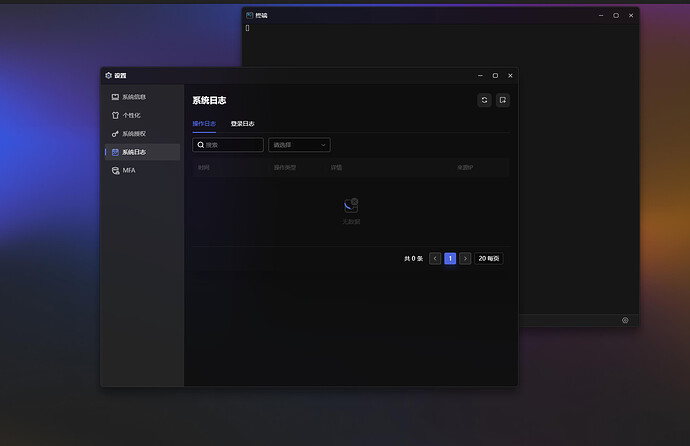Screen dimensions: 690x446
Task: Focus the 搜索 search field
Action: coord(228,145)
